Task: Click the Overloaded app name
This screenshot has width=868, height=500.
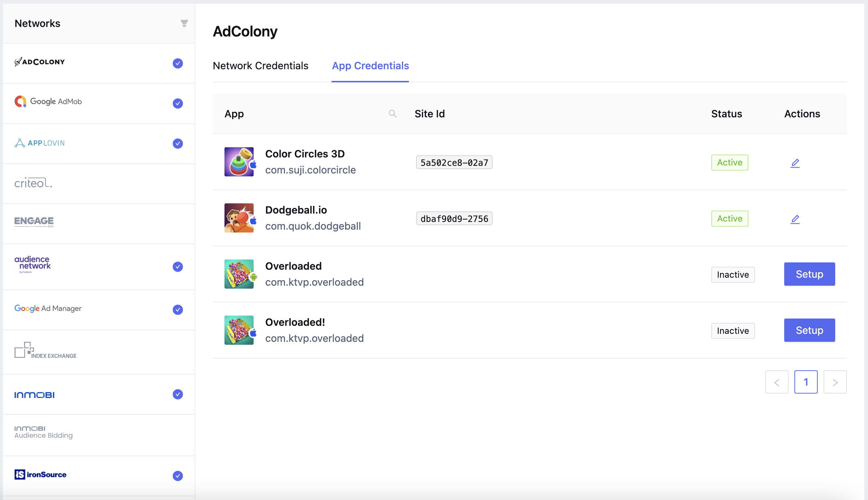Action: point(294,266)
